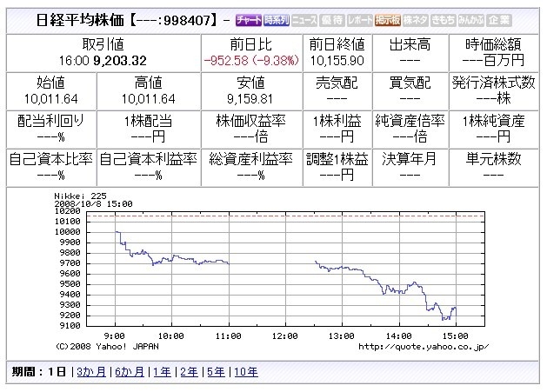Select the 10年 chart period
The height and width of the screenshot is (392, 547).
coord(246,372)
